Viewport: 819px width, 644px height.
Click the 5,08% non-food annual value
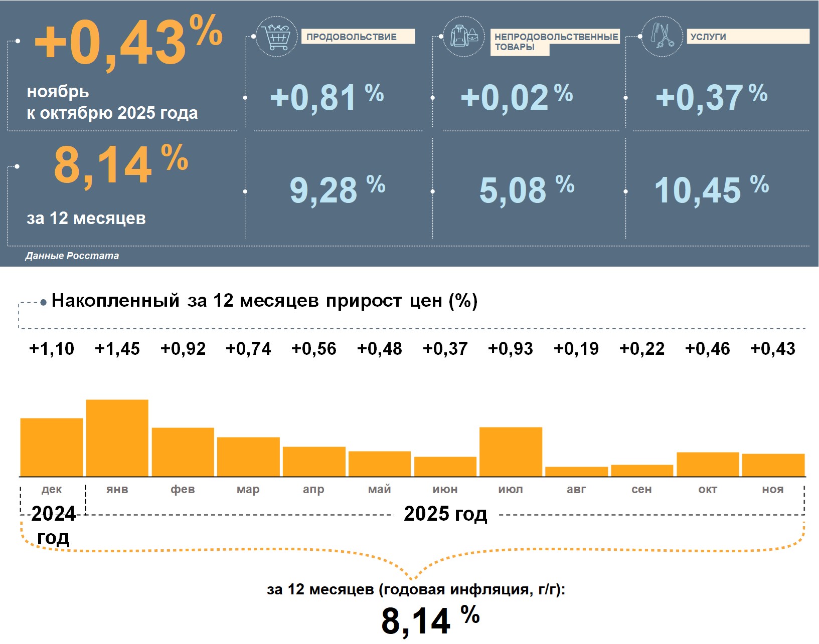pos(526,189)
